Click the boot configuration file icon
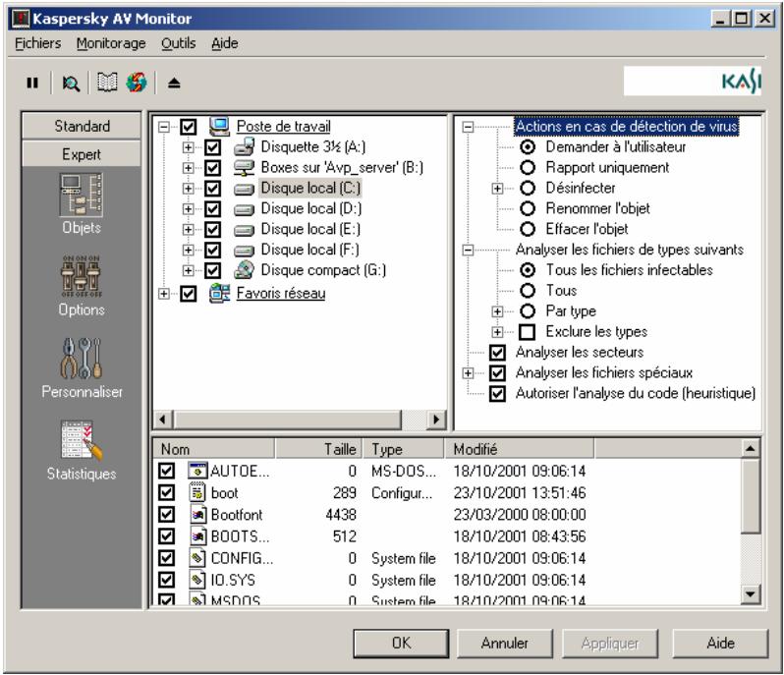784x675 pixels. click(x=197, y=492)
